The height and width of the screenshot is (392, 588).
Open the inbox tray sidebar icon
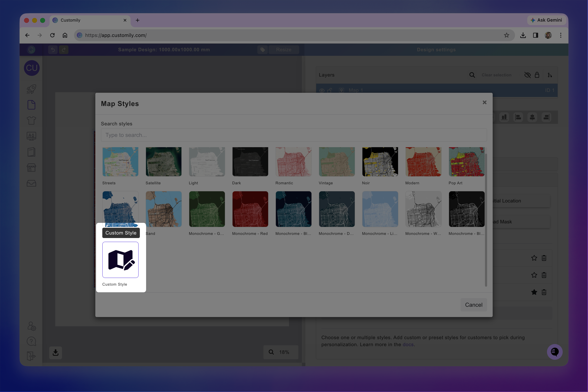[x=31, y=183]
